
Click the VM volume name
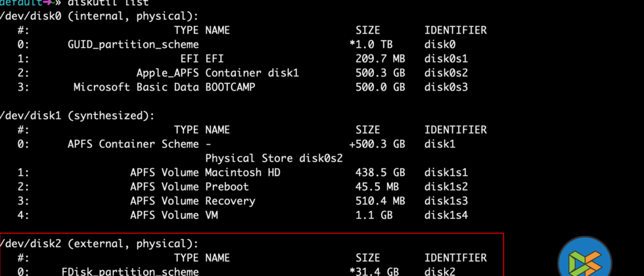212,215
